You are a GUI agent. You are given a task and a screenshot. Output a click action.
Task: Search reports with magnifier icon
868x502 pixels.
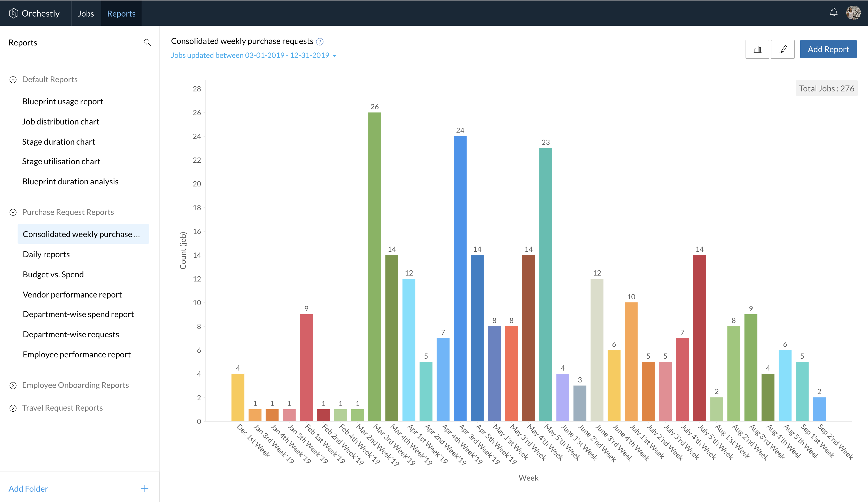point(147,42)
